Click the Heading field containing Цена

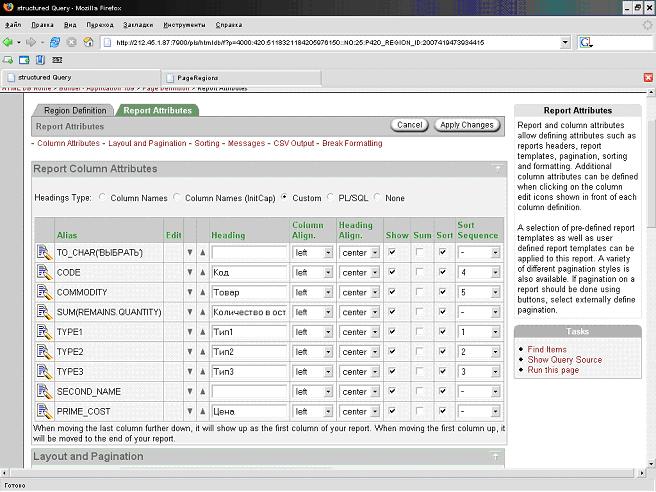[249, 412]
